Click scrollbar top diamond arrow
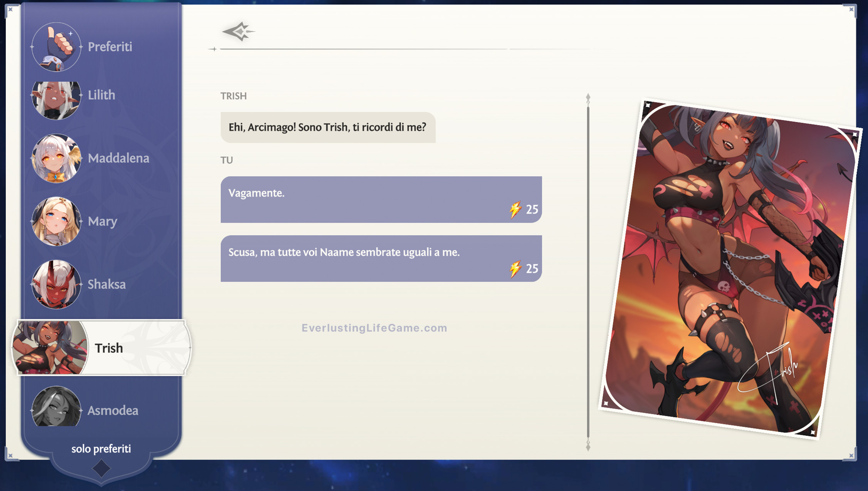Image resolution: width=868 pixels, height=491 pixels. 588,97
